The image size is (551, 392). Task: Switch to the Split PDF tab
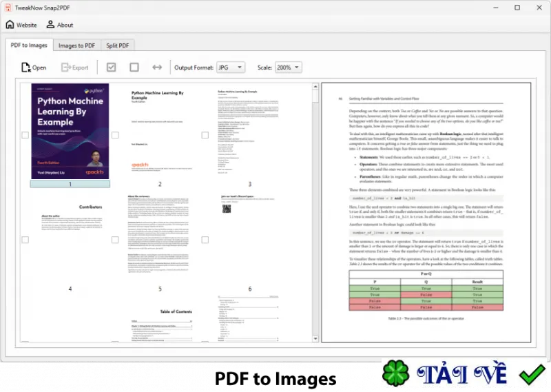coord(117,45)
